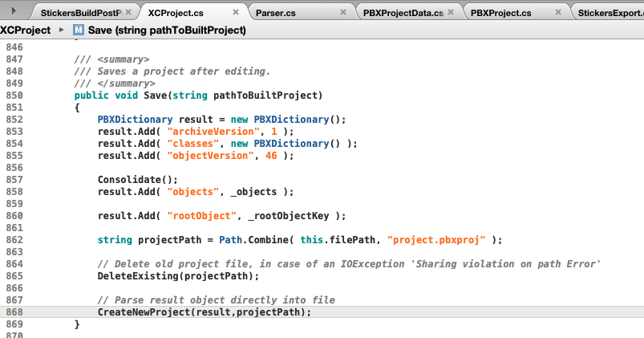
Task: Click Path in Path.Combine
Action: click(x=230, y=240)
